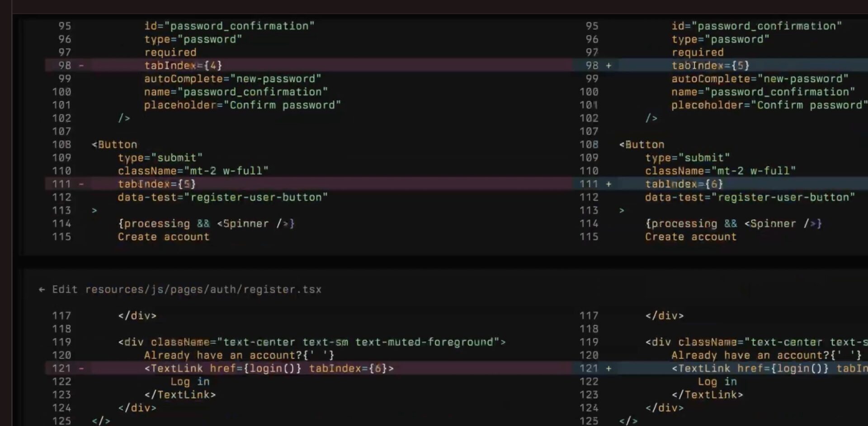Click the Edit resources/js/pages/auth/register.tsx file path
Screen dimensions: 868x426
coord(187,289)
